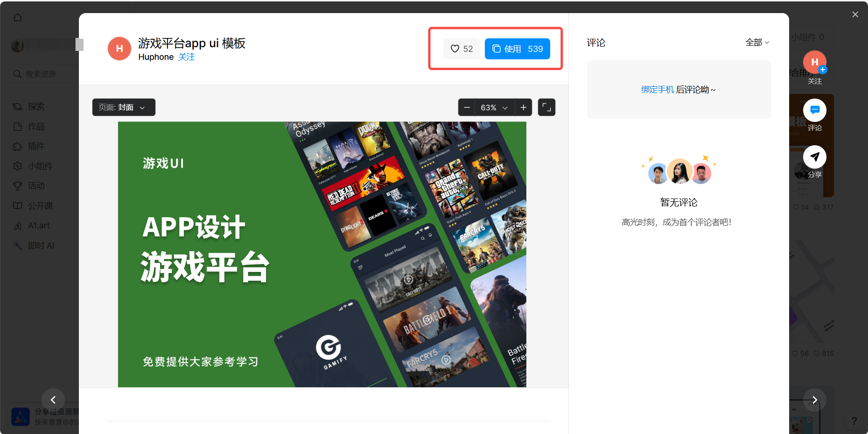Open 活动 in the left sidebar

pos(29,186)
